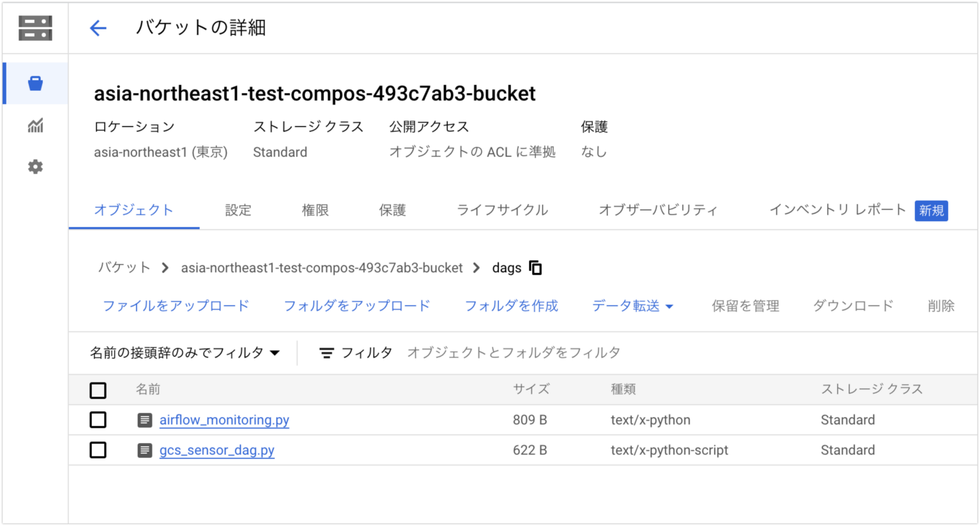Click the Settings gear icon in the sidebar

click(35, 166)
